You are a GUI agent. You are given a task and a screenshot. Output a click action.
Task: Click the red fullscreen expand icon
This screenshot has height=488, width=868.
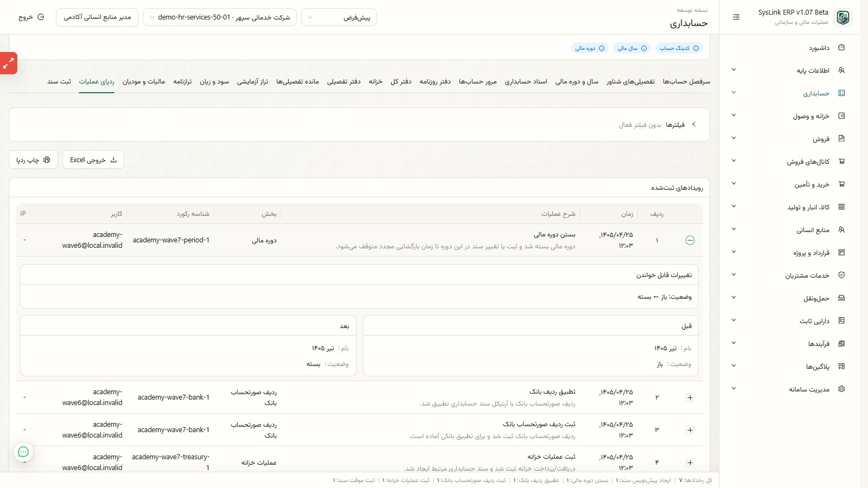[8, 63]
